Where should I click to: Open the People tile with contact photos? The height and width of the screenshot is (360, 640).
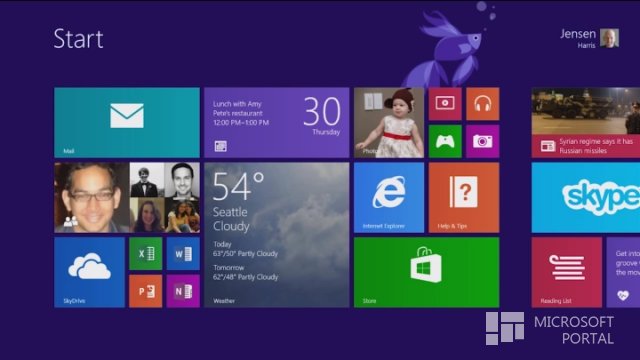pos(127,198)
